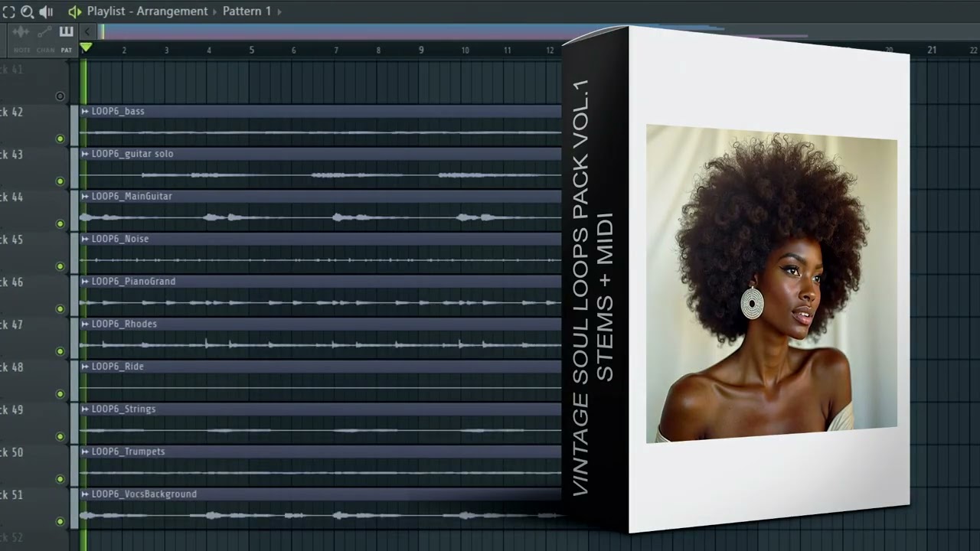Select the LOOP6_Strings clip title

tap(123, 409)
